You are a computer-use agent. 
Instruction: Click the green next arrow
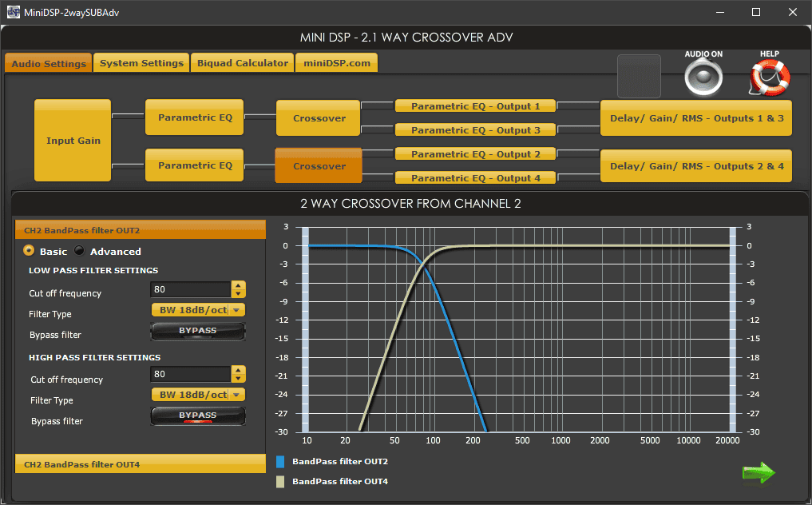[x=759, y=472]
